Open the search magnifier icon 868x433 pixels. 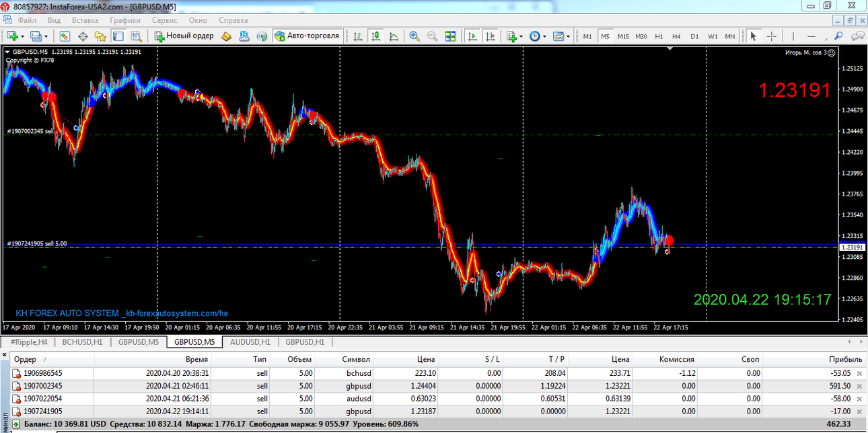(x=839, y=36)
